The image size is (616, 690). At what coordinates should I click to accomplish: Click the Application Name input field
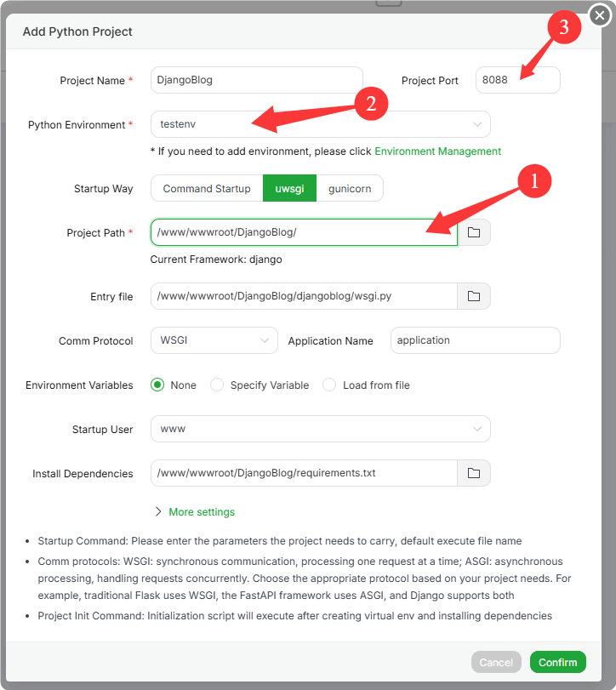pos(475,340)
